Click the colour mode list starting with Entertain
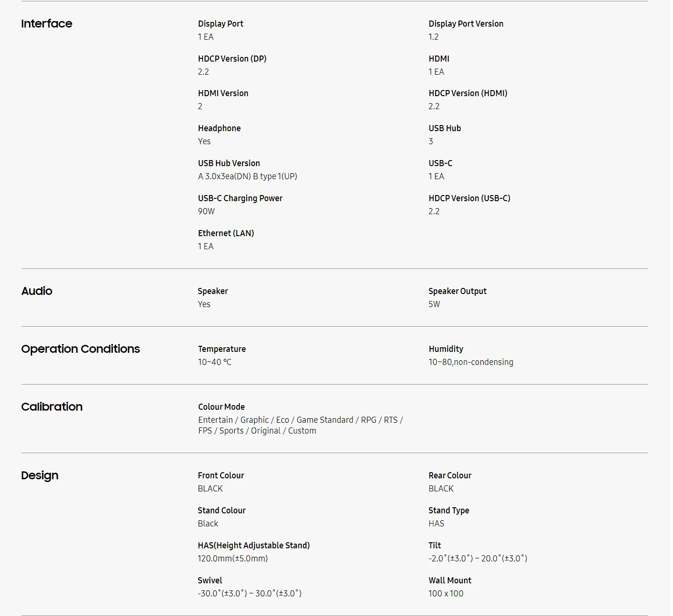673x616 pixels. point(300,425)
